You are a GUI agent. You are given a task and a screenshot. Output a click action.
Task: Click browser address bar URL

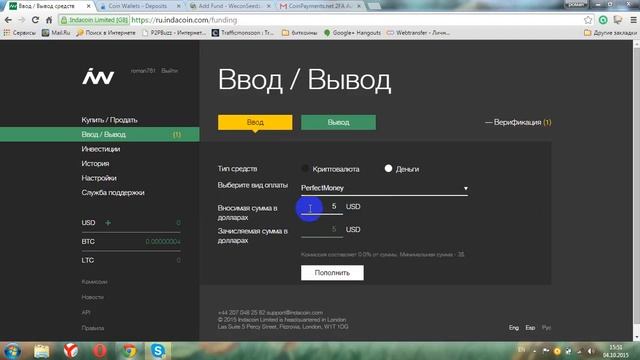click(x=184, y=20)
